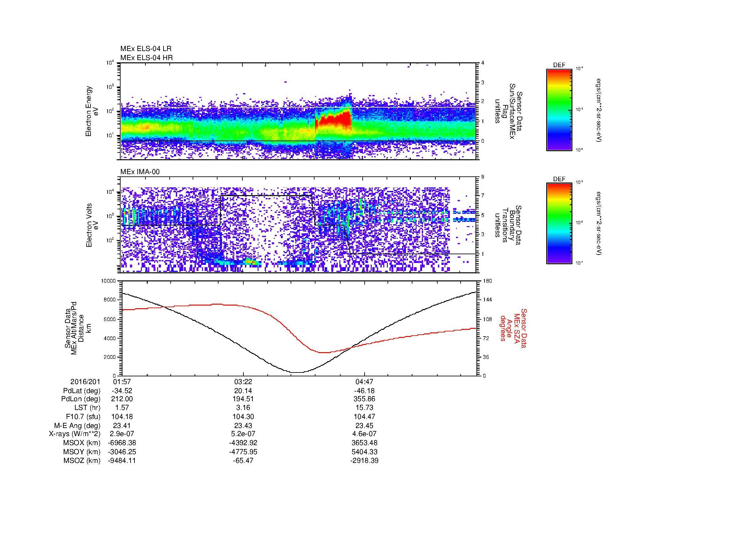Screen dimensions: 756x534
Task: Click the SZA axis tick '180'
Action: pos(488,281)
